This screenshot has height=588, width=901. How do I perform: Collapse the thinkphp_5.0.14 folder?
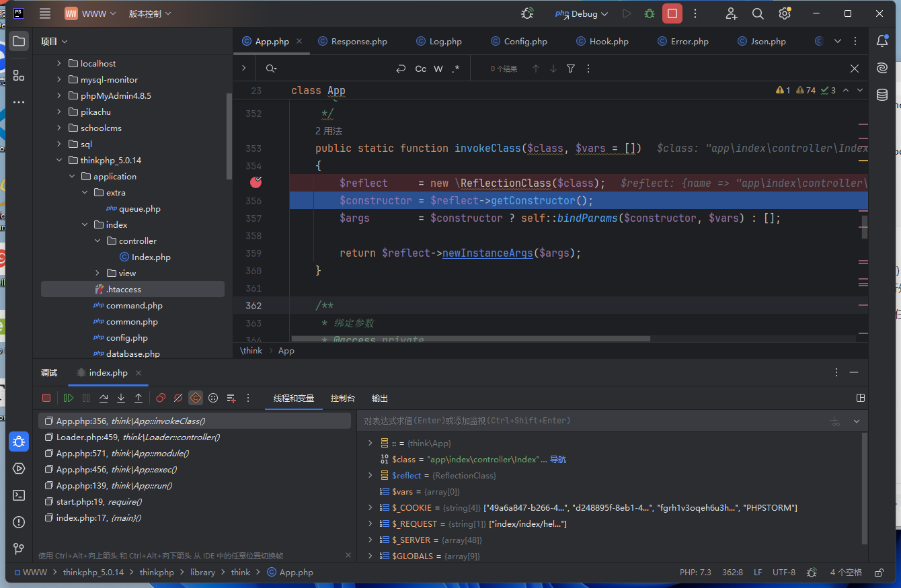58,160
